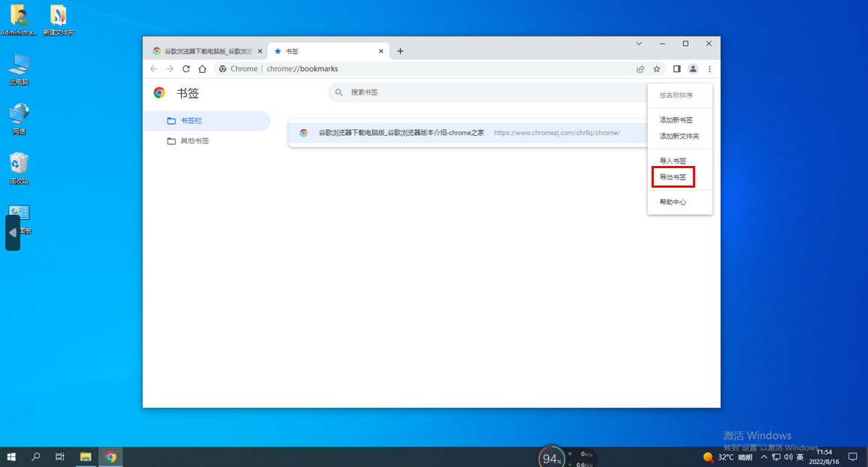
Task: Choose 导入书签 menu item
Action: [x=673, y=161]
